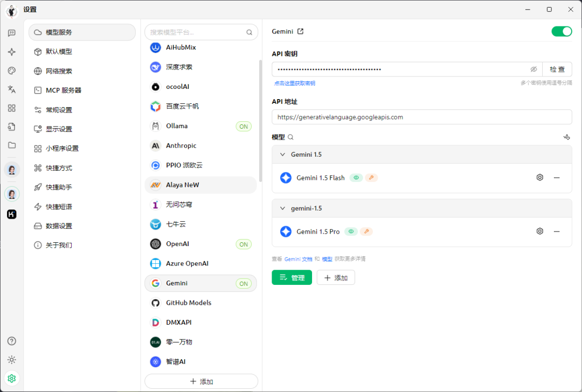Open the 模型 link in footer text
Screen dimensions: 582x392
(327, 259)
